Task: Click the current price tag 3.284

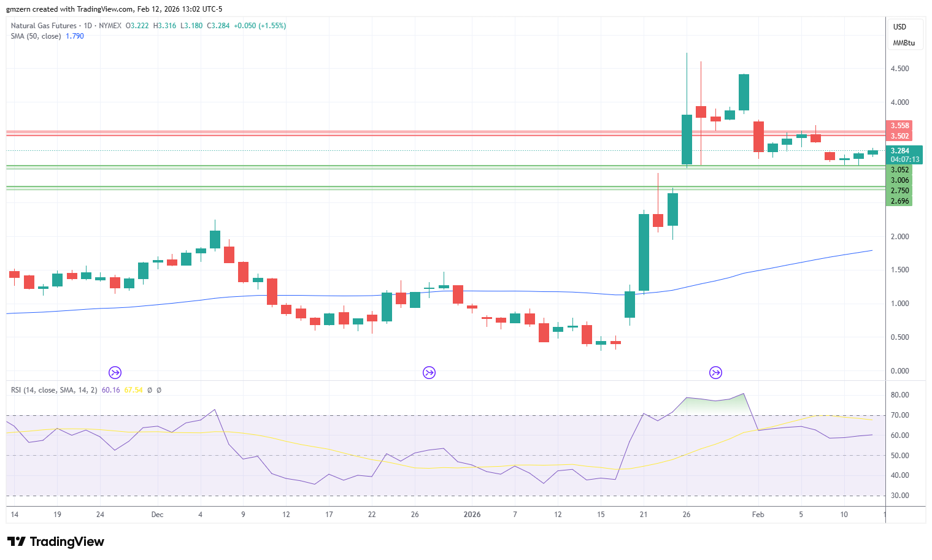Action: [900, 151]
